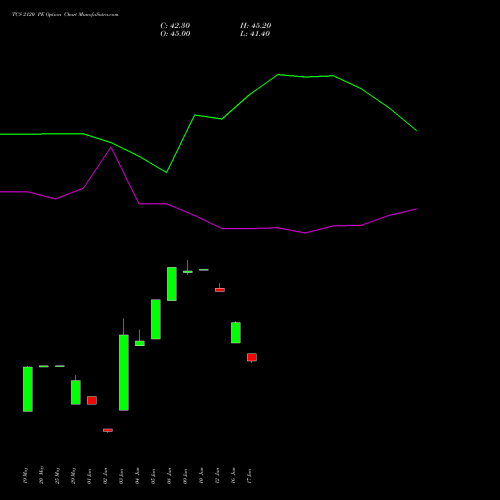Click the low value 'L: 41.40'

click(255, 34)
